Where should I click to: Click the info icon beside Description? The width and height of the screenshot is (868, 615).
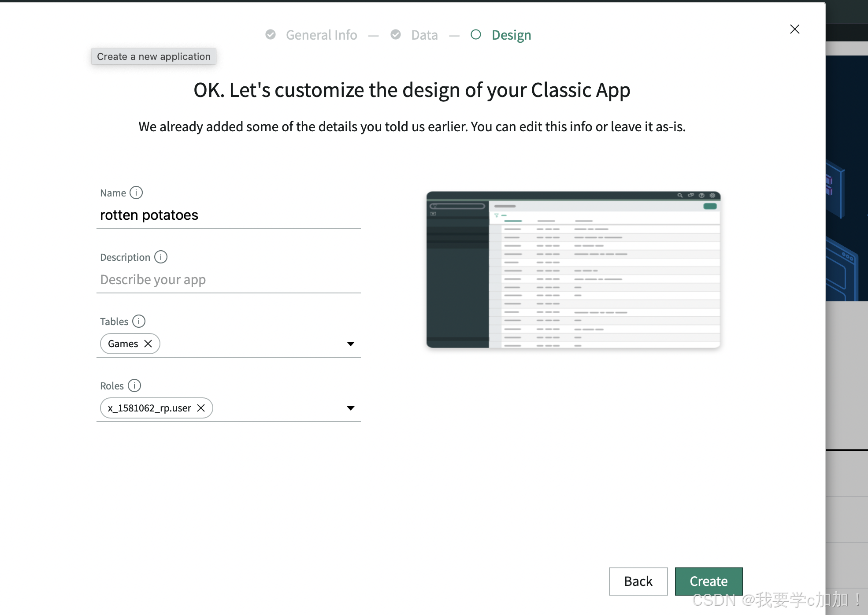pos(161,257)
